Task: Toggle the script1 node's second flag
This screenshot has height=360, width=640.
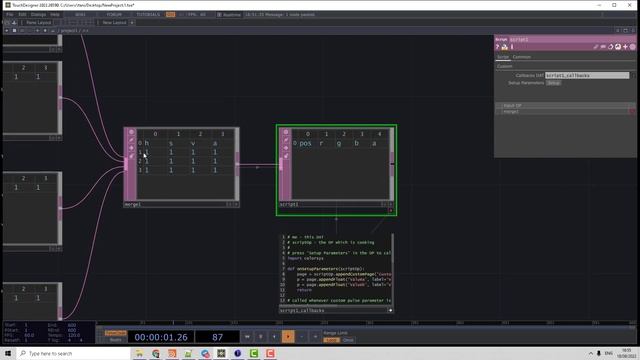Action: tap(286, 140)
